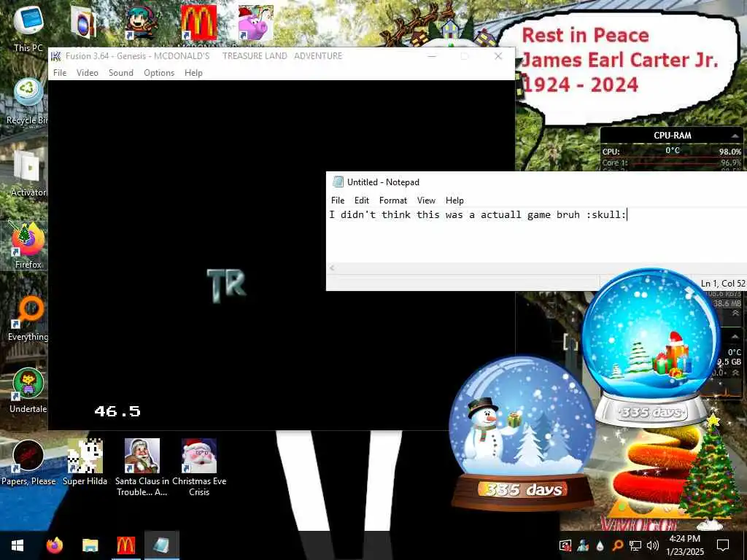This screenshot has width=747, height=560.
Task: Open Santa Claus in Trouble shortcut
Action: click(x=142, y=467)
